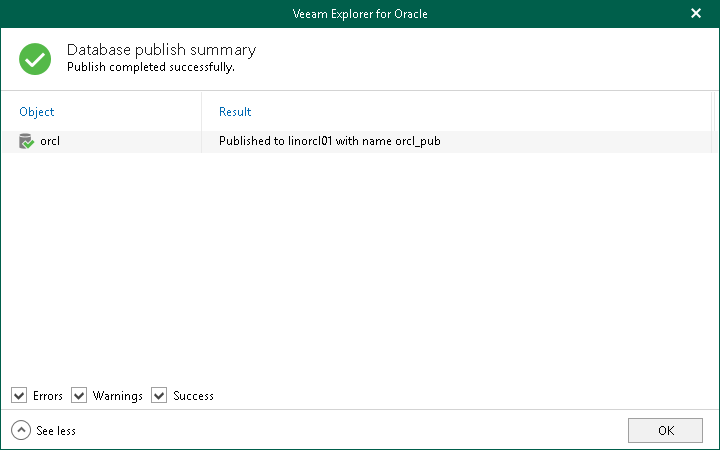Click the 'Publish completed successfully.' message
This screenshot has width=720, height=450.
150,68
